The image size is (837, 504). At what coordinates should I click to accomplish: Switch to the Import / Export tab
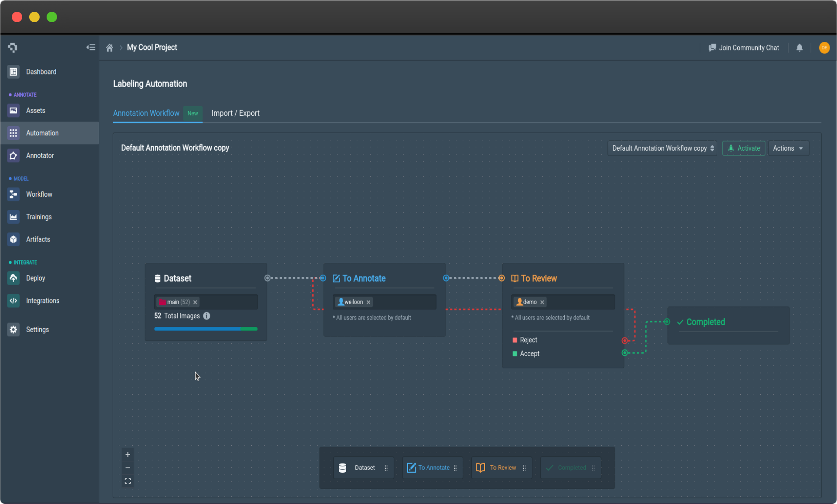[235, 113]
